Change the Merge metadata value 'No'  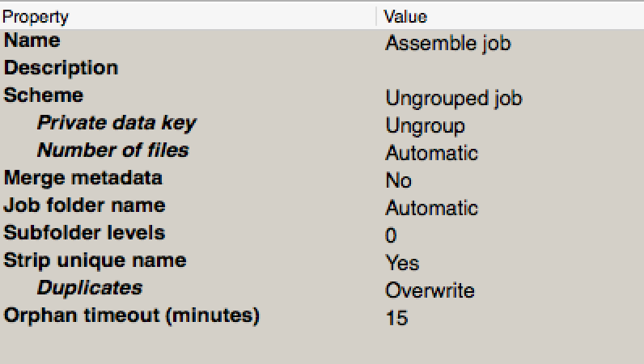point(398,181)
